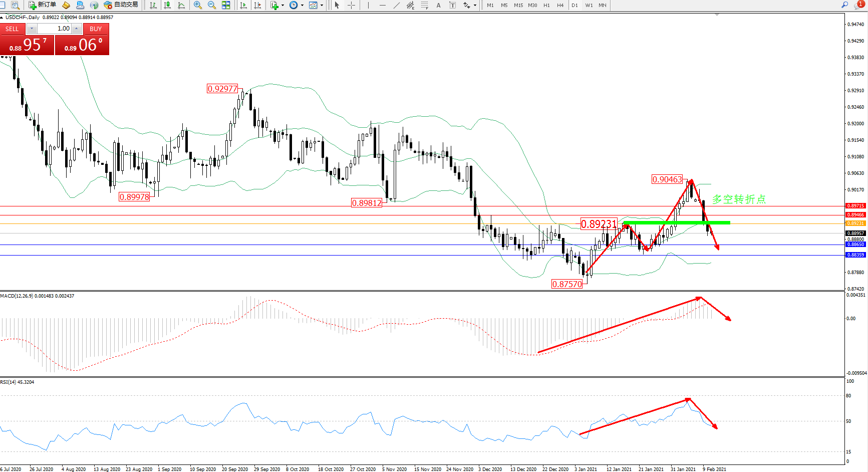Click the red BUY button
868x472 pixels.
96,29
